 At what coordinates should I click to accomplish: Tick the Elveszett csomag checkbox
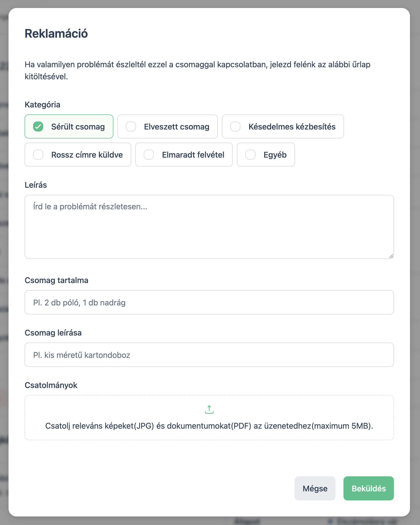coord(131,127)
